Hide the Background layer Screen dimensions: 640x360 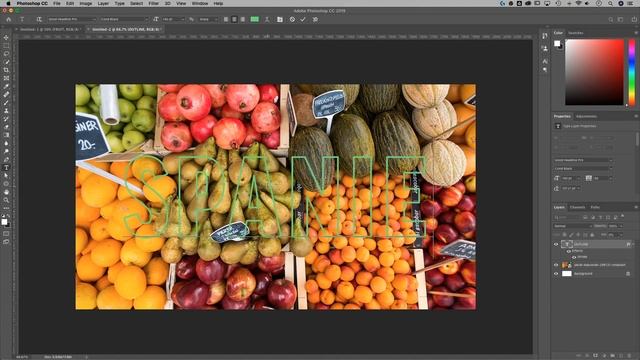coord(556,273)
